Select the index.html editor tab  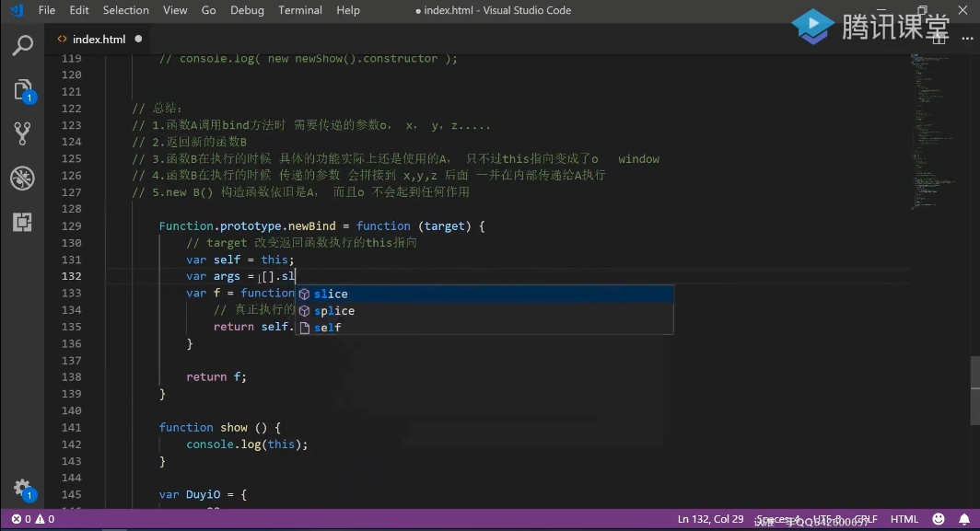(x=98, y=40)
